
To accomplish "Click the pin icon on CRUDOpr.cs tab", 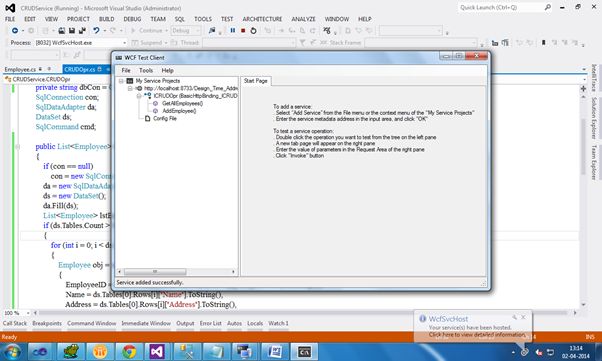I will pyautogui.click(x=99, y=69).
